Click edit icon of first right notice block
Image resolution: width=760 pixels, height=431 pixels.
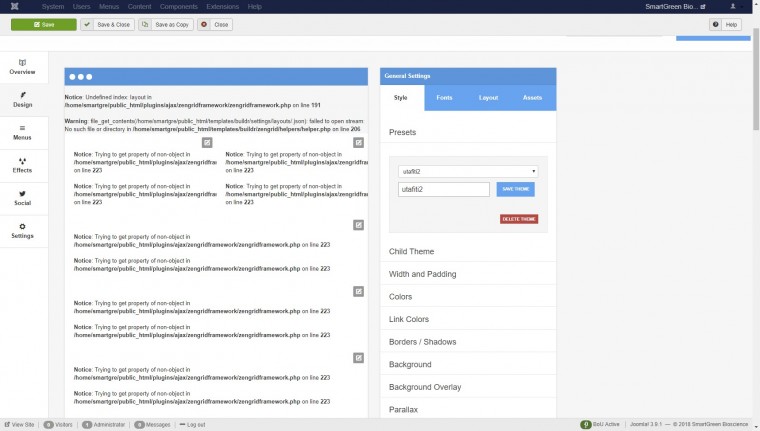tap(358, 143)
